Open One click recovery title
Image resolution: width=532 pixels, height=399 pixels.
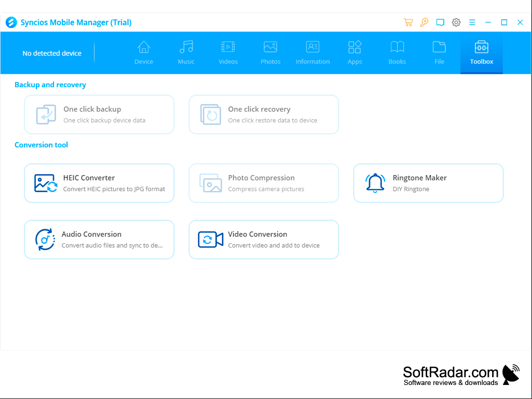click(259, 109)
